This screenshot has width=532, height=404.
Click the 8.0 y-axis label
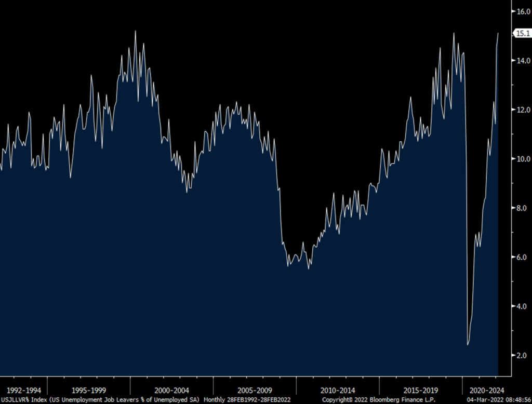point(522,208)
